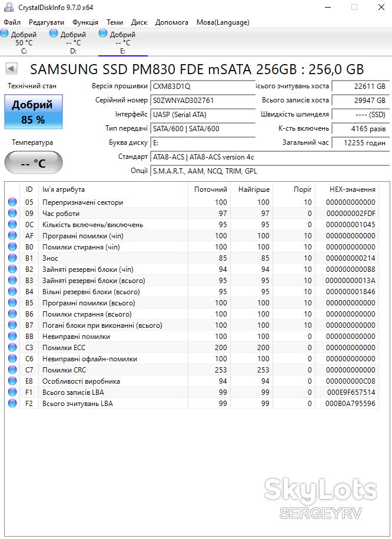Open the Функція menu

pos(85,22)
